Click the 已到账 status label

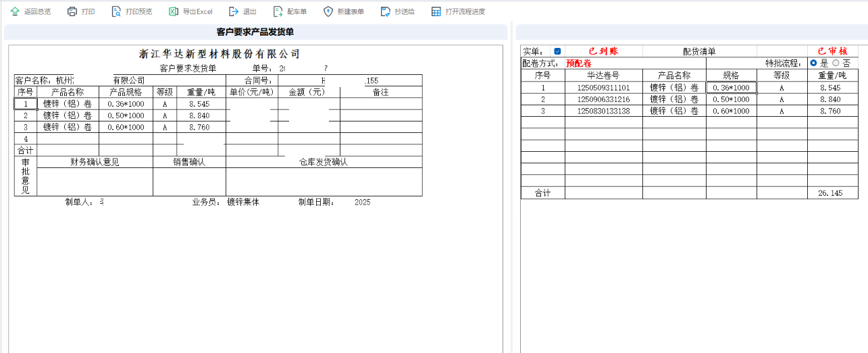pyautogui.click(x=603, y=51)
